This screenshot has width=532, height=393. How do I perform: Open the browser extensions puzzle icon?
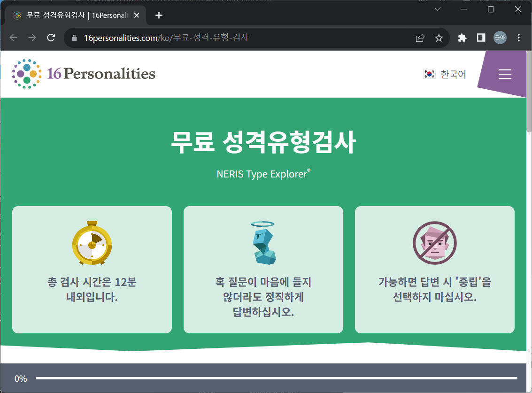click(462, 38)
